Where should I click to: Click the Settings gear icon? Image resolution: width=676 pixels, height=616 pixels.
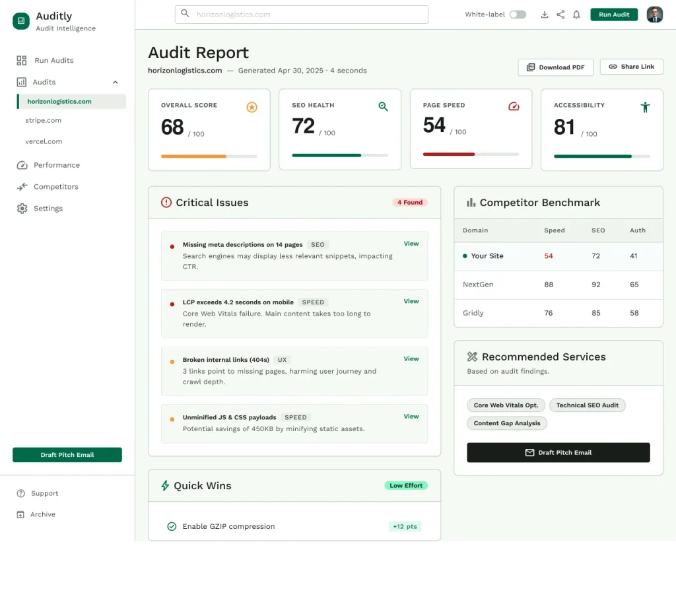22,208
